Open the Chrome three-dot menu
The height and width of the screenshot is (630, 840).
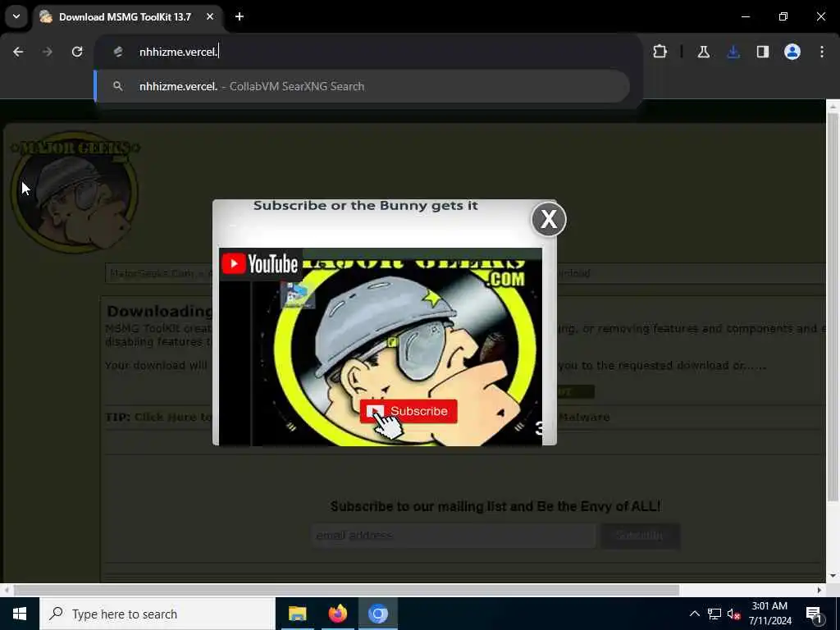(x=822, y=52)
